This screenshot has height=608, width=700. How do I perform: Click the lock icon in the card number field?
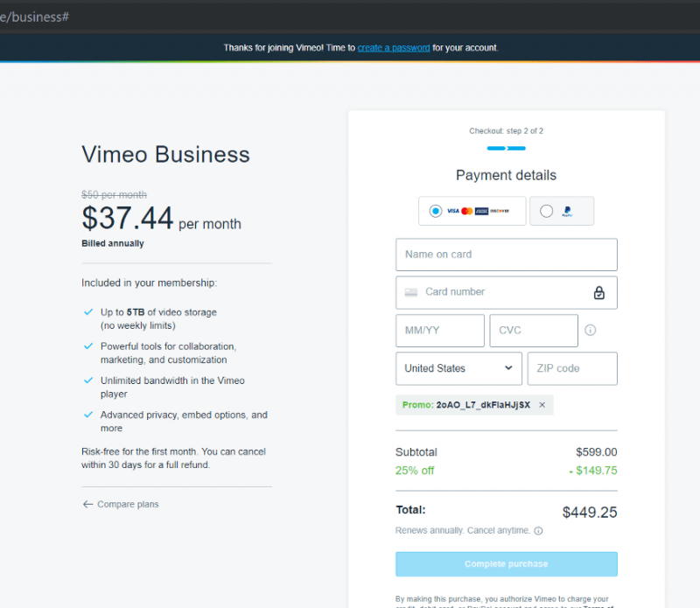pyautogui.click(x=599, y=292)
